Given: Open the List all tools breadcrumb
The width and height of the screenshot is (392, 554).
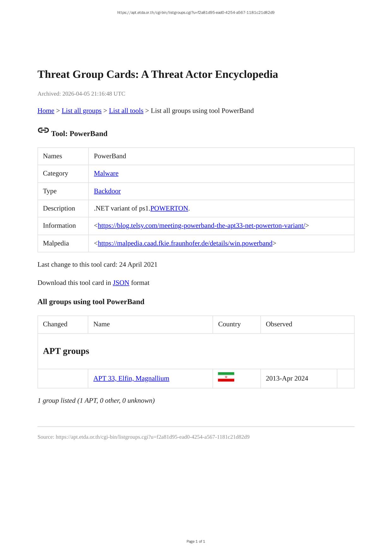Looking at the screenshot, I should pos(126,111).
